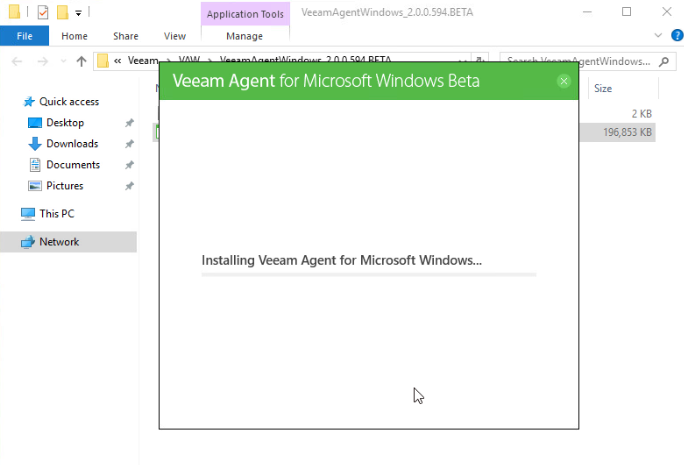
Task: Click the folder icon in title bar
Action: [x=14, y=12]
